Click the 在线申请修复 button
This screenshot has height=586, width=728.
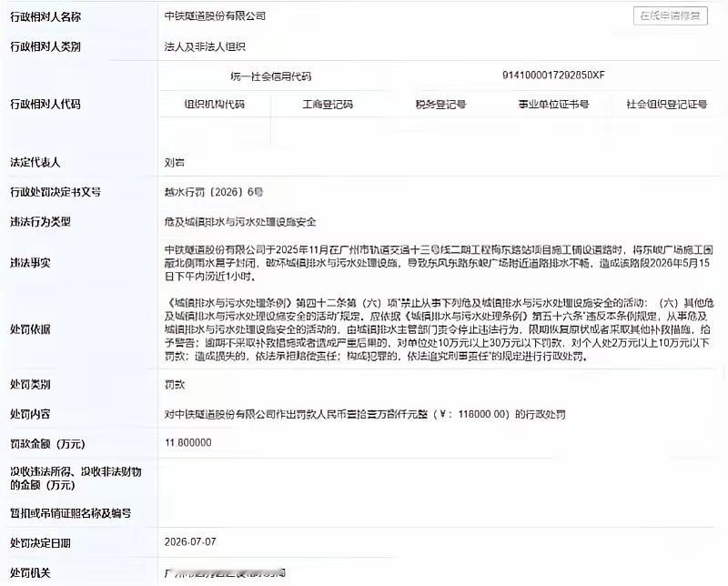[x=670, y=15]
